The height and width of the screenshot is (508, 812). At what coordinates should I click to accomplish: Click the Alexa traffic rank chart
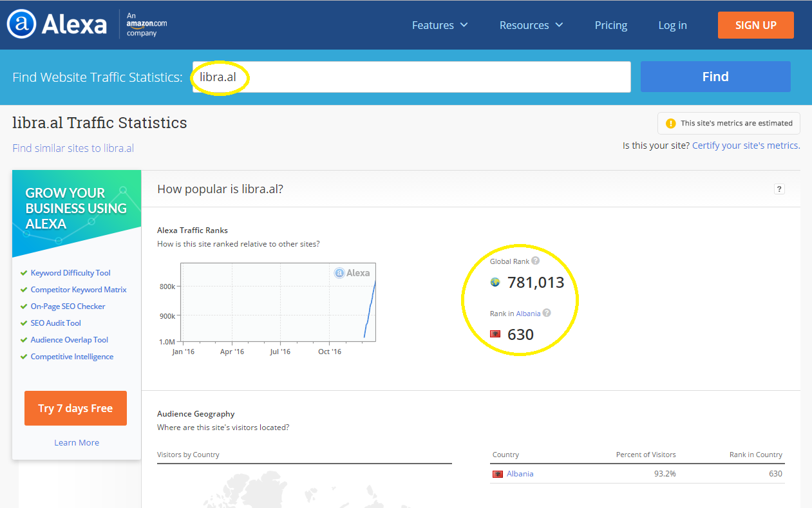tap(278, 302)
